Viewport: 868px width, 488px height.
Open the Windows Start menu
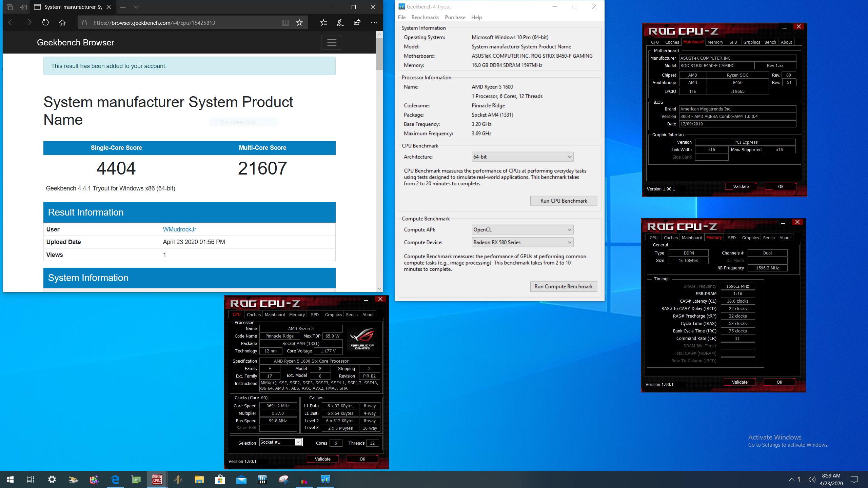pyautogui.click(x=10, y=480)
